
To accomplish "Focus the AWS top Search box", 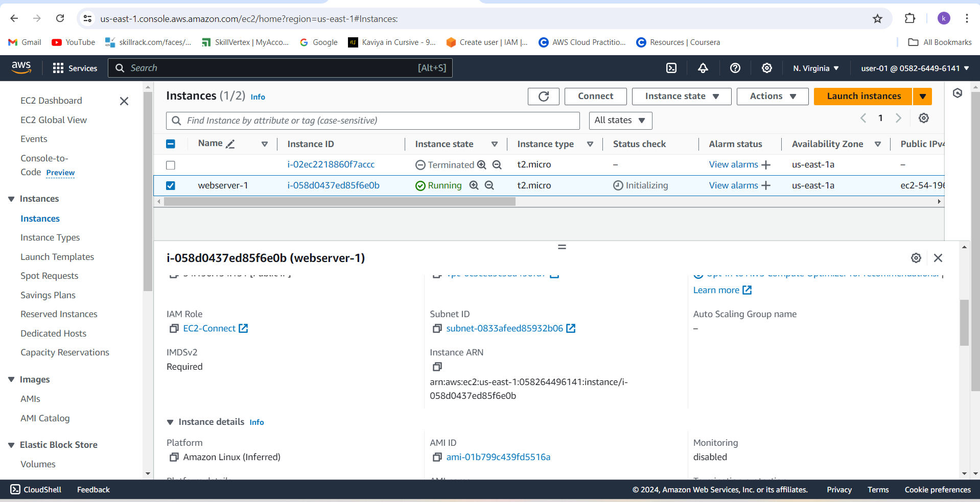I will tap(280, 68).
